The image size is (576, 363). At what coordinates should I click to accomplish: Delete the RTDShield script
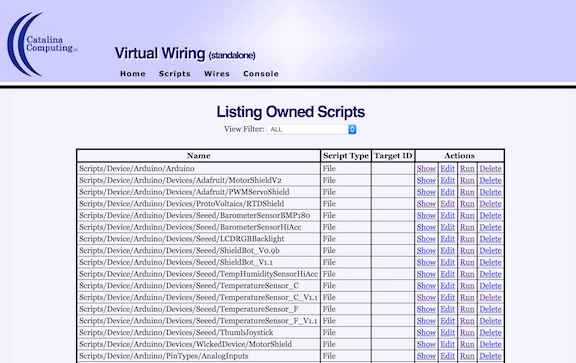pos(490,204)
